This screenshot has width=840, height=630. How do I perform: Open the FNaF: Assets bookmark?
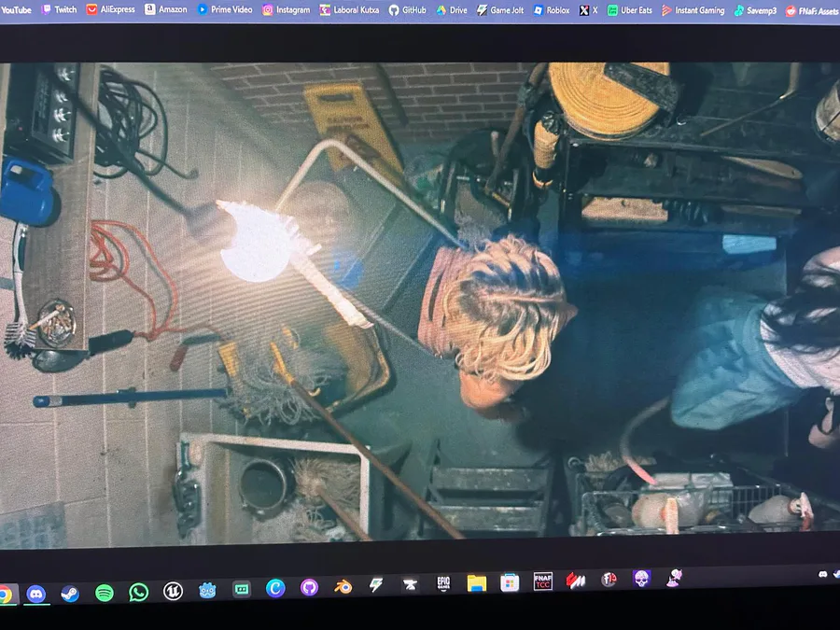(x=812, y=10)
